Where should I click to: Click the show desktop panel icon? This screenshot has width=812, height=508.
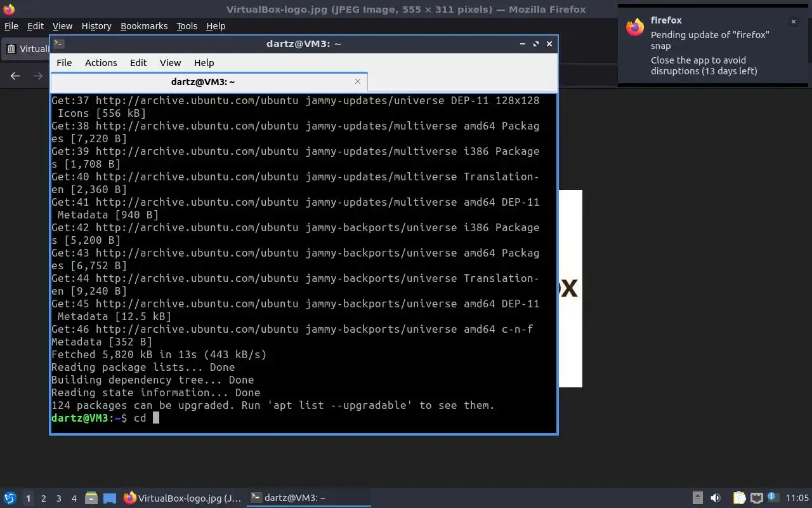point(110,498)
